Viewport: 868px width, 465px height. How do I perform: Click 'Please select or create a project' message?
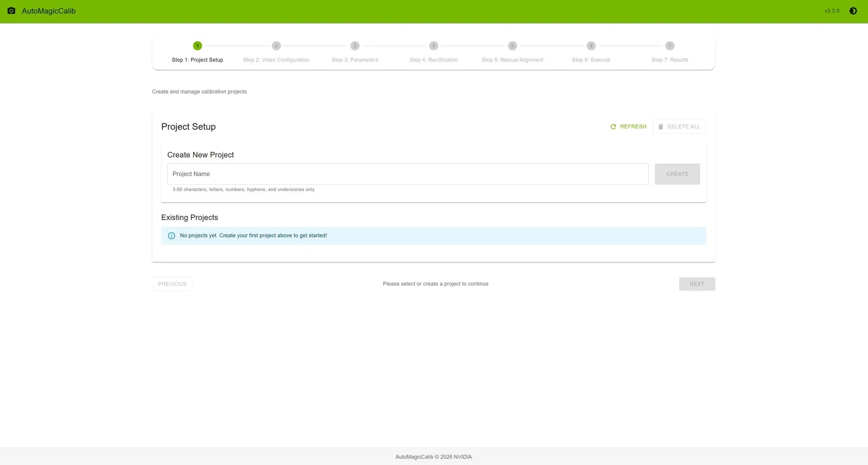pos(436,284)
